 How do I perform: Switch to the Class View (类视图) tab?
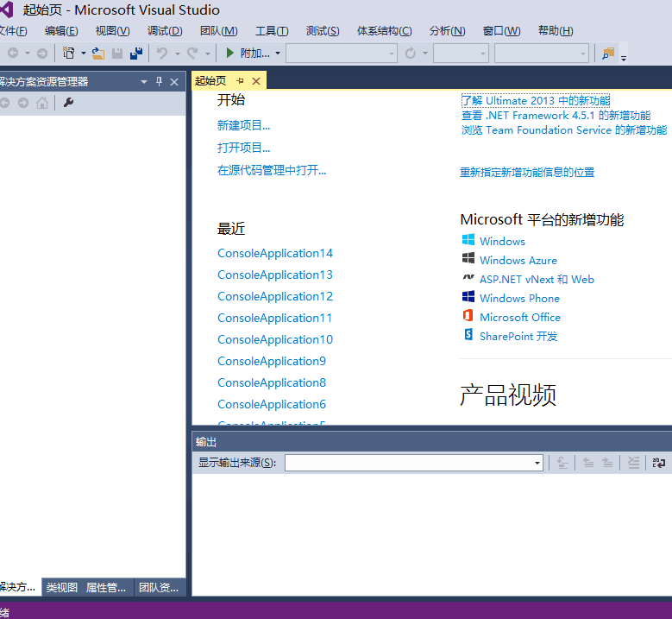point(62,587)
